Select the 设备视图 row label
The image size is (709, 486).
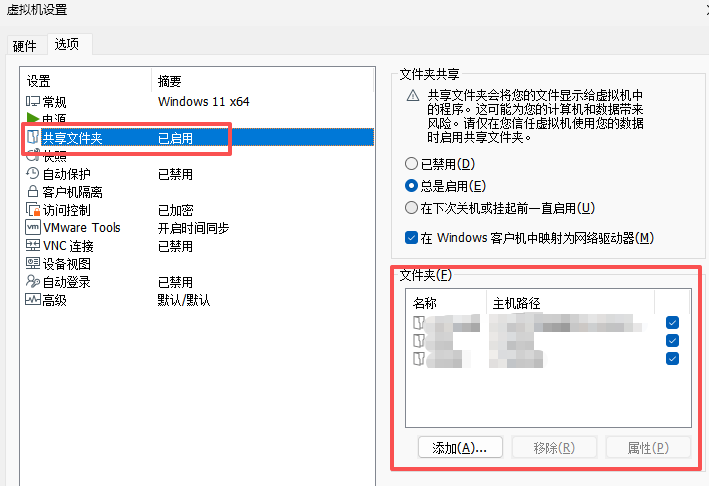coord(66,264)
